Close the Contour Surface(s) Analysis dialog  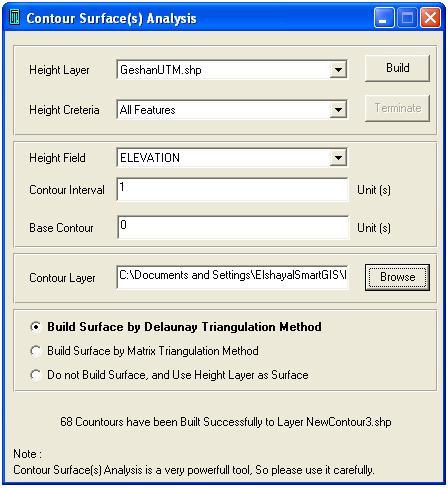[430, 17]
